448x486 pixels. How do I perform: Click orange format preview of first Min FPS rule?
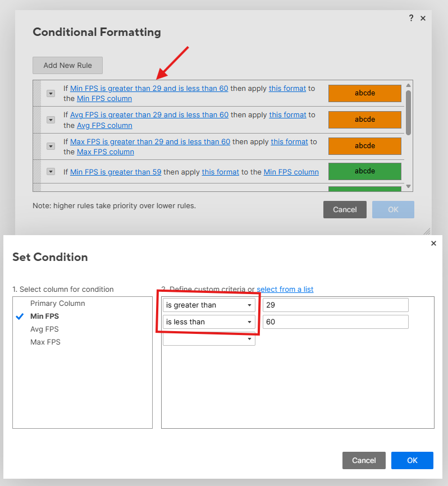[x=365, y=93]
